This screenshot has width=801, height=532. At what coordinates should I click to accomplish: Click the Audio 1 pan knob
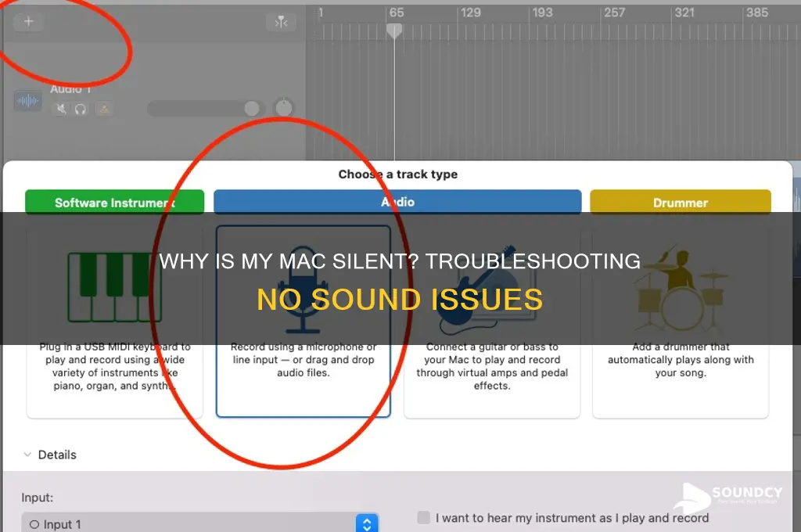(x=283, y=108)
